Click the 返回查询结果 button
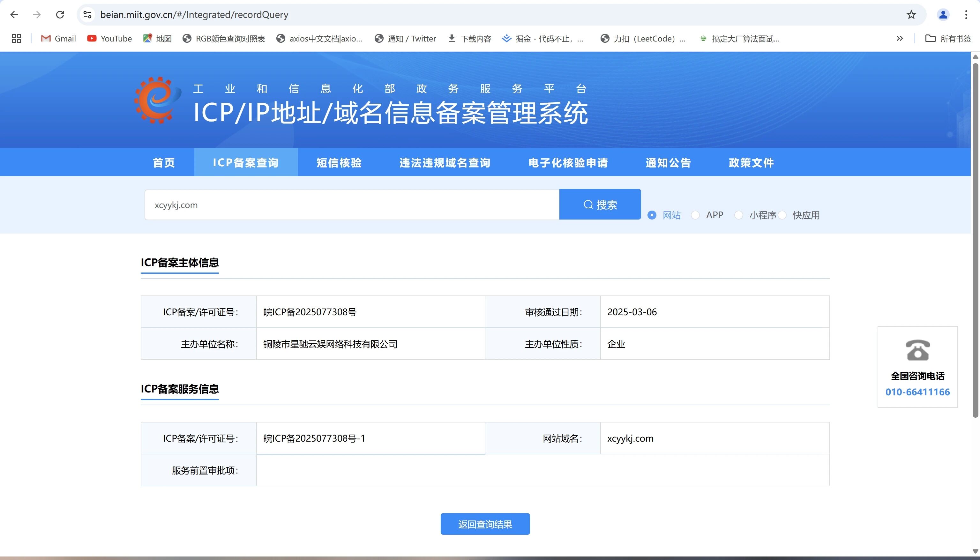 point(485,524)
